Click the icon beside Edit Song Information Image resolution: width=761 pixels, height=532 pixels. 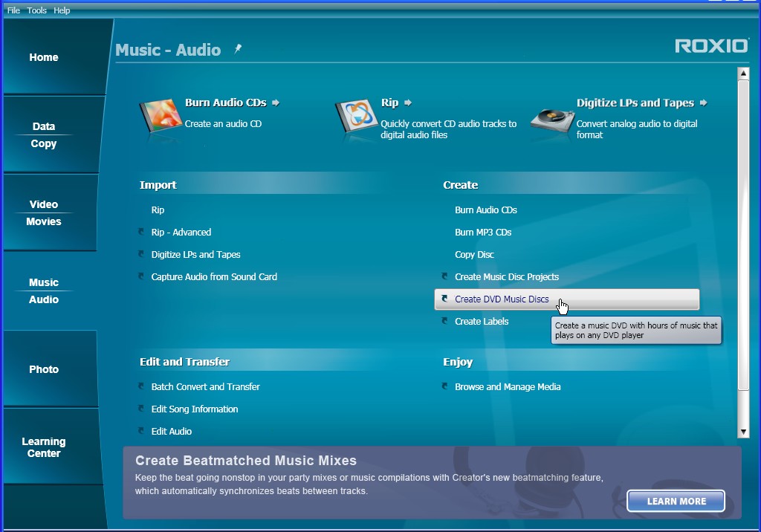(x=141, y=409)
